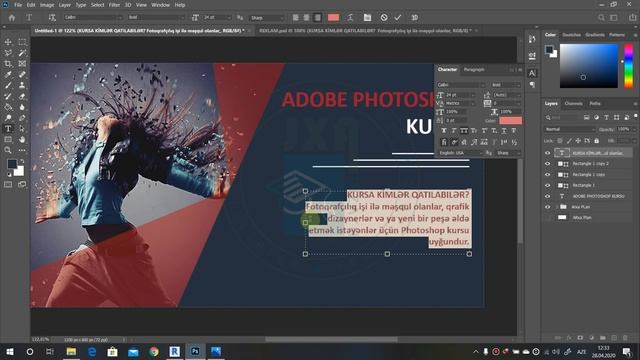This screenshot has height=360, width=640.
Task: Select the Blur tool
Action: 22,107
